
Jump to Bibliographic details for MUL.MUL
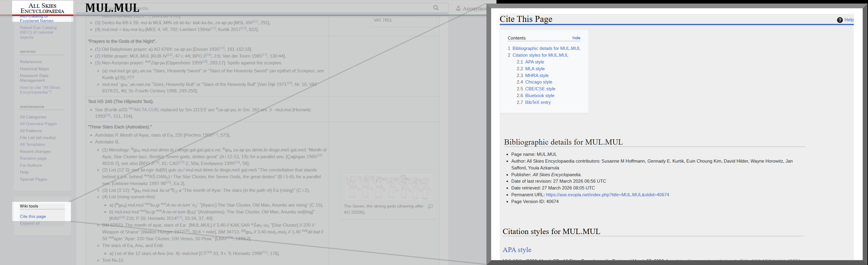tap(546, 48)
